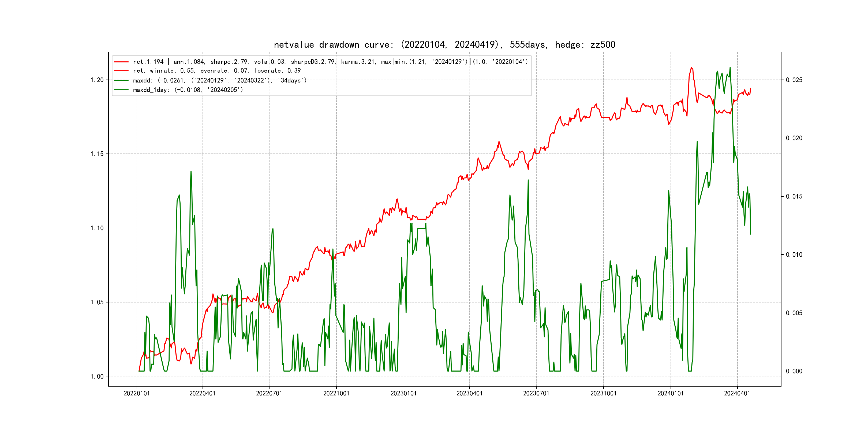Click the green maxdd_1day legend line swatch
Screen dimensions: 868x434
click(x=121, y=90)
